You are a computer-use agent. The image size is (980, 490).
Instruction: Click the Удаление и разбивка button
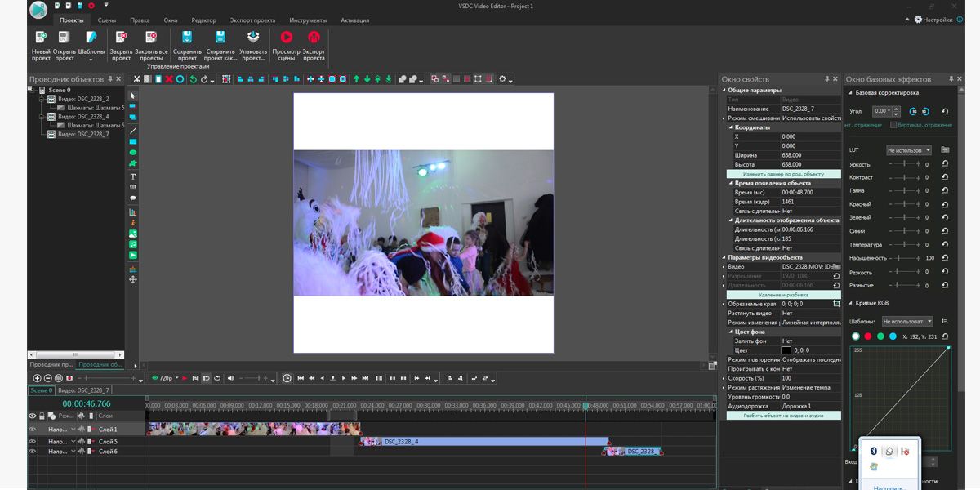782,295
